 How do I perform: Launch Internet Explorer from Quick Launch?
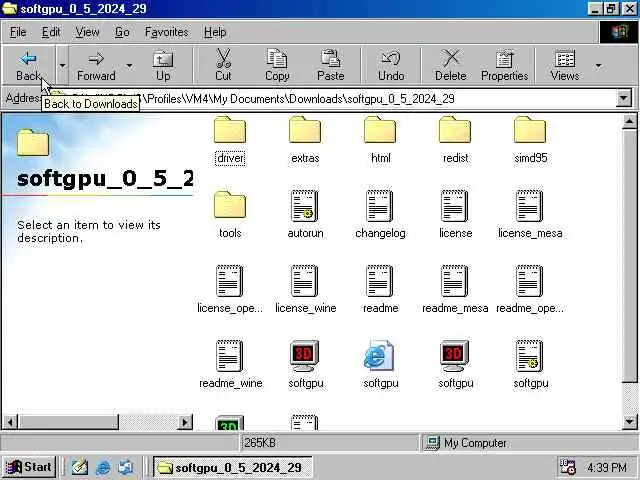[x=102, y=467]
